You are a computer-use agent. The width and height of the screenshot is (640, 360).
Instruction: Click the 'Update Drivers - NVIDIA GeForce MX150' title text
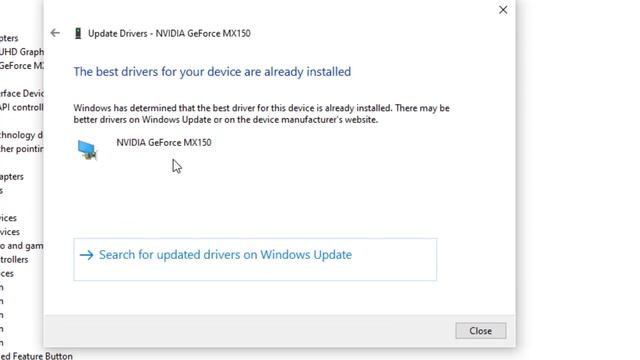coord(169,33)
